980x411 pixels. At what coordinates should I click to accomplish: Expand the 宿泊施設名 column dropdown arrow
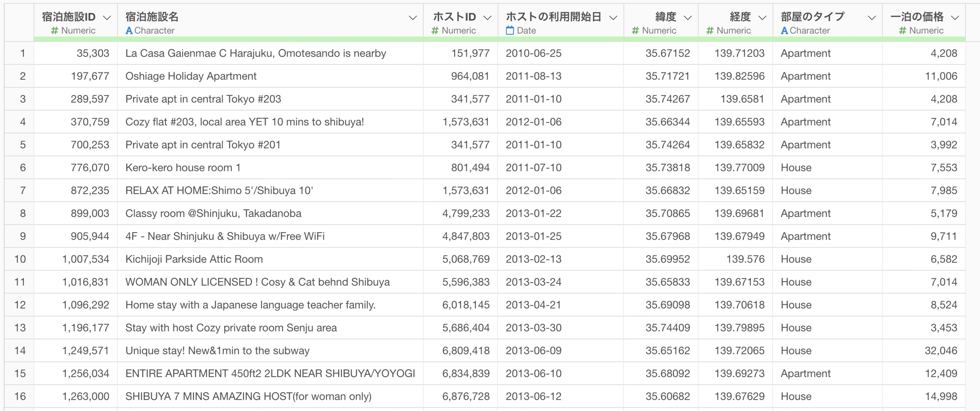(412, 18)
